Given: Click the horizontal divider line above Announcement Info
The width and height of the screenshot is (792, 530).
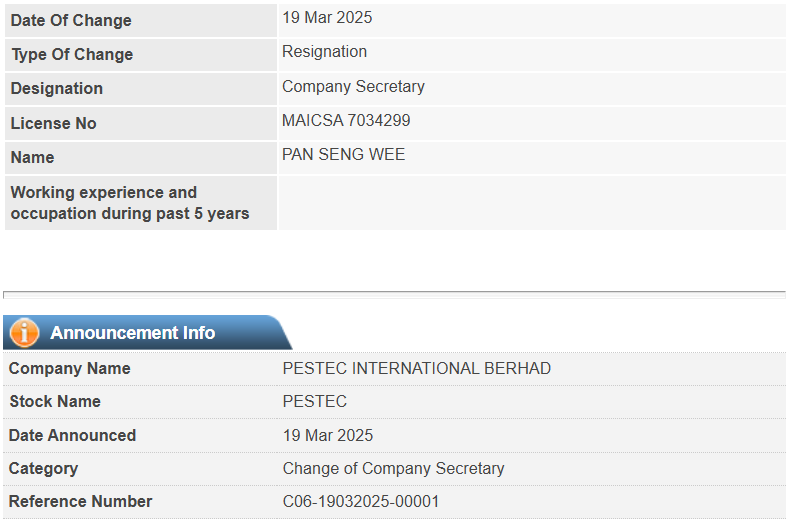Looking at the screenshot, I should coord(394,293).
